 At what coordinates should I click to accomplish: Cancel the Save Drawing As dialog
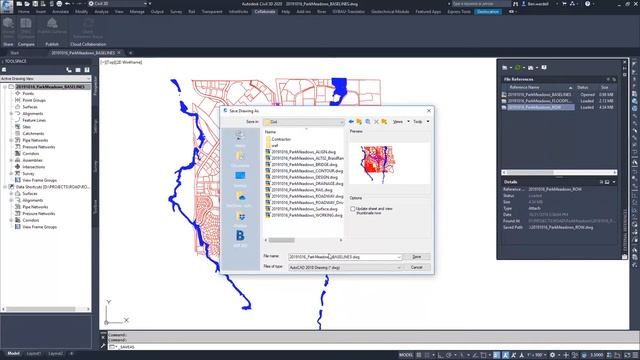point(416,267)
